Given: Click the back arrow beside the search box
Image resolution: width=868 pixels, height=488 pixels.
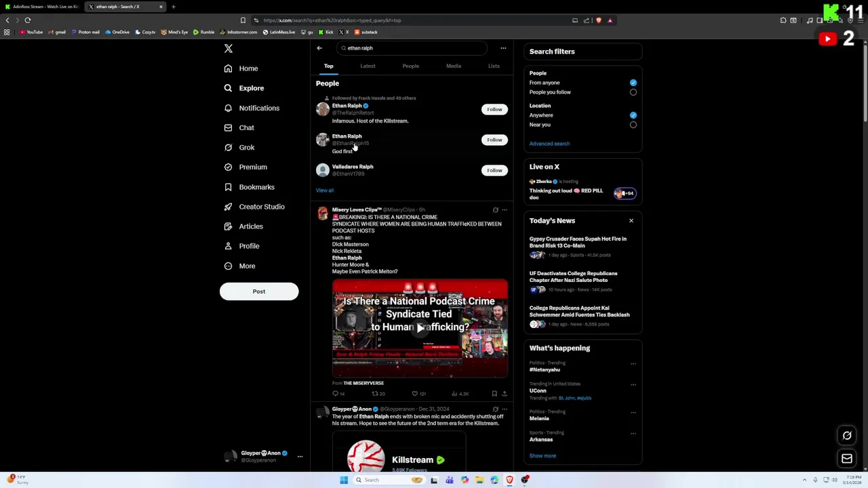Looking at the screenshot, I should [319, 48].
